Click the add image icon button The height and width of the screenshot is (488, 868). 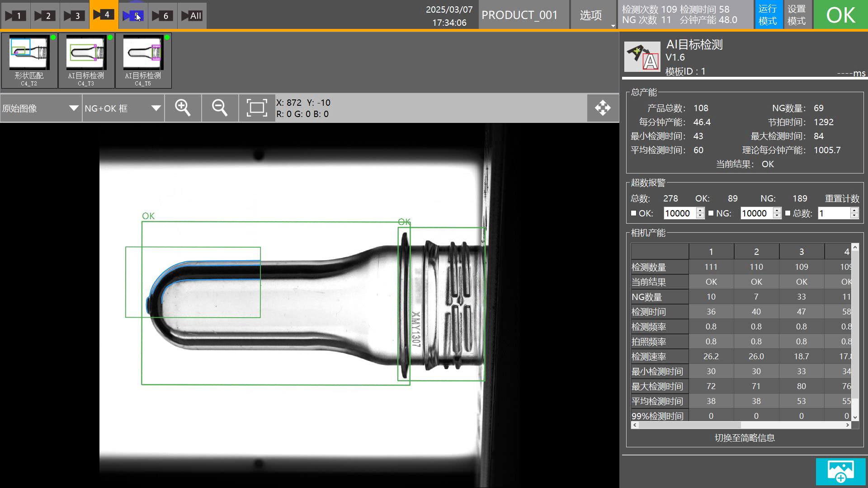tap(840, 472)
